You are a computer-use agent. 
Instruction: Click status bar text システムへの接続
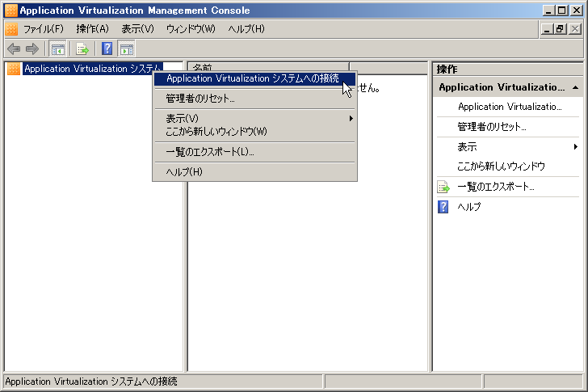coord(144,381)
